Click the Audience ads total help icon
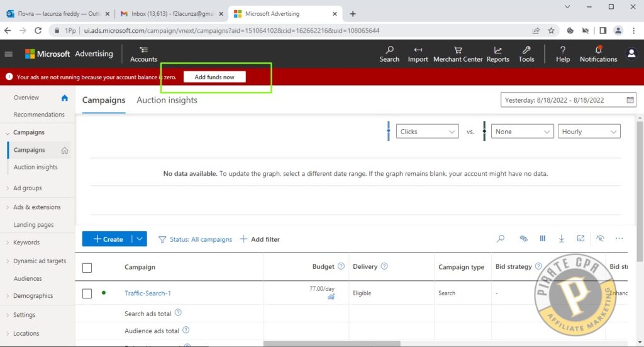 tap(186, 330)
